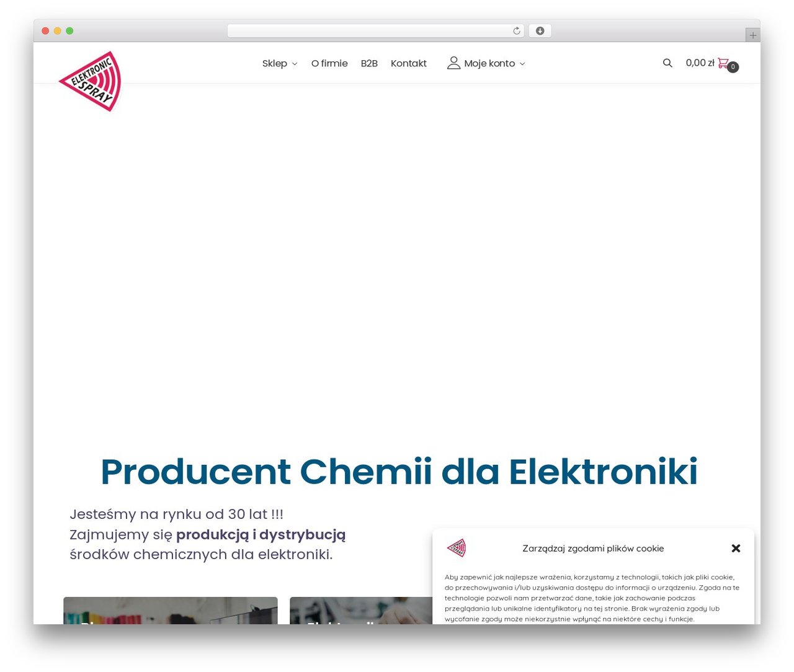Open the search magnifier icon
The image size is (794, 672).
tap(667, 63)
